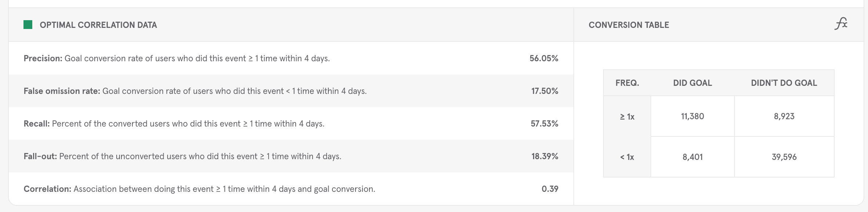
Task: Click the 8,923 conversion table cell
Action: [x=785, y=116]
